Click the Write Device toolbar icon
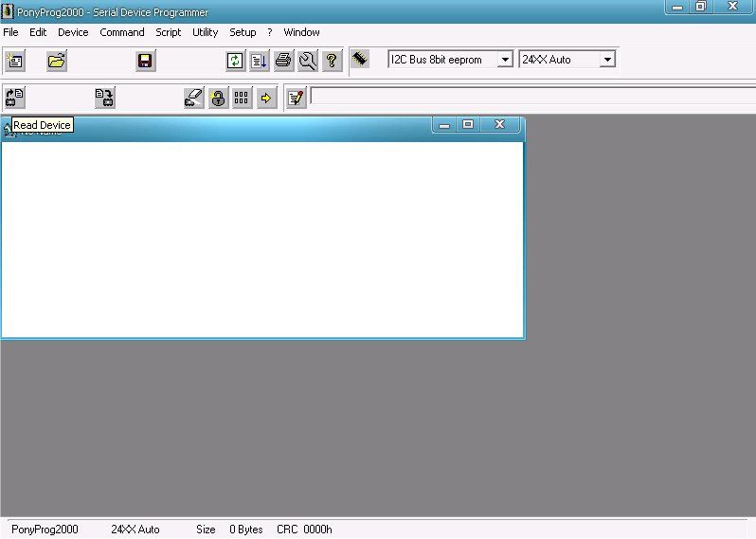756x539 pixels. click(x=104, y=98)
